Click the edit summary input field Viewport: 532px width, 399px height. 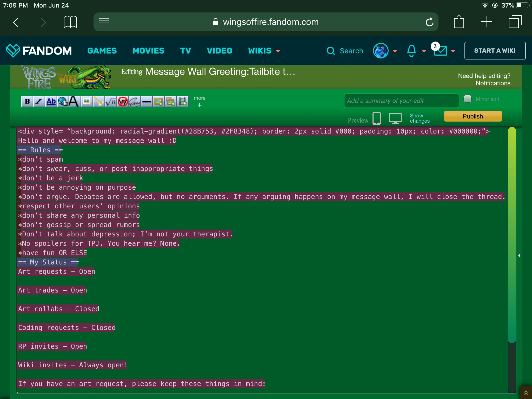pyautogui.click(x=401, y=101)
